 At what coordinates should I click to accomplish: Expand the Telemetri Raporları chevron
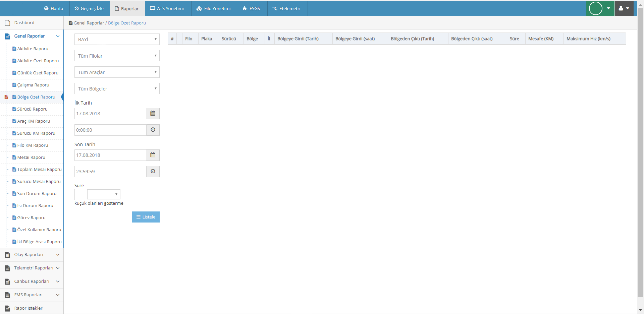pyautogui.click(x=58, y=268)
